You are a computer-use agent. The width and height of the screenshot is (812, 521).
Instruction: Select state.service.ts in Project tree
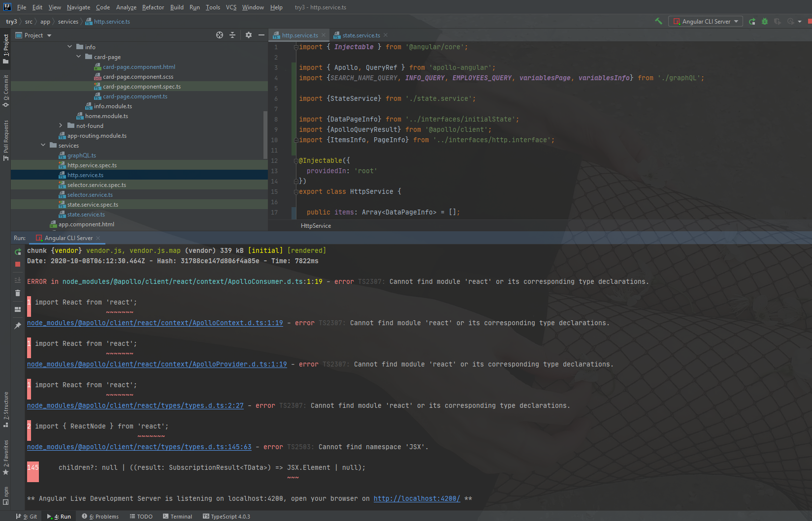pyautogui.click(x=86, y=215)
